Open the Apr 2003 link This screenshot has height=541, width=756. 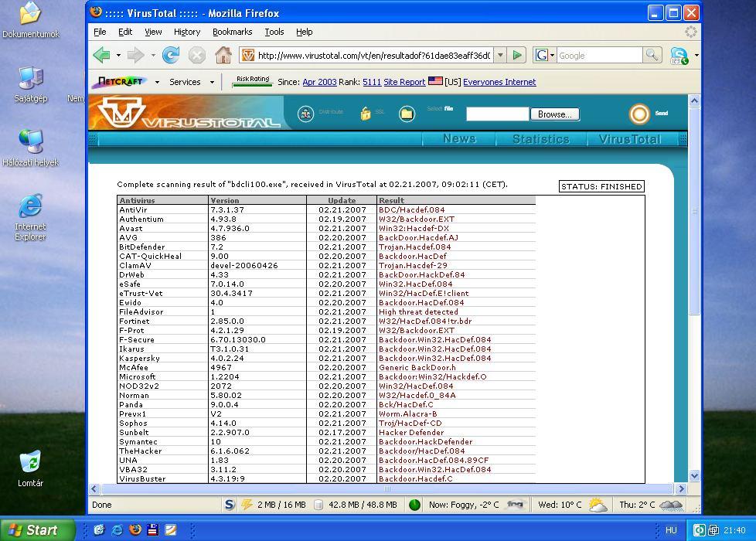point(319,82)
